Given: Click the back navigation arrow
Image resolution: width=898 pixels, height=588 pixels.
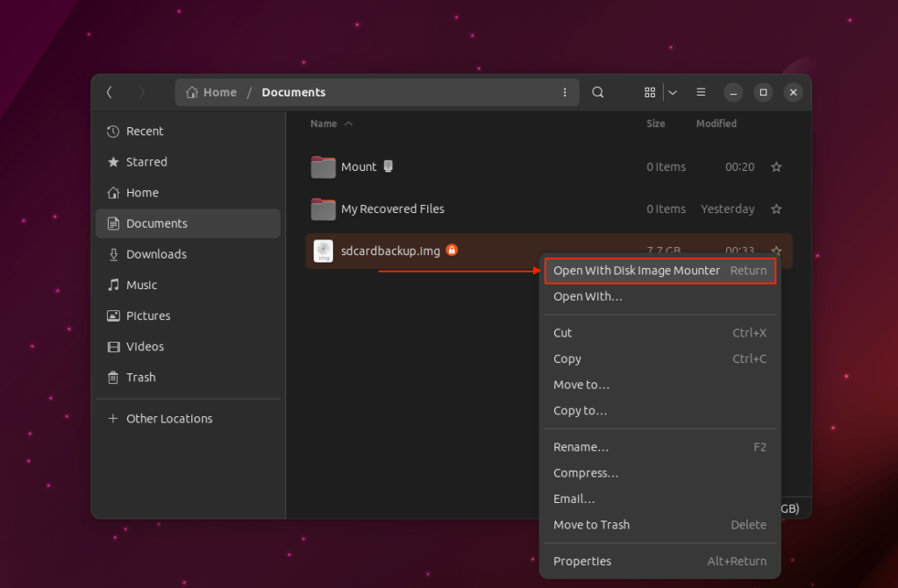Looking at the screenshot, I should (109, 92).
